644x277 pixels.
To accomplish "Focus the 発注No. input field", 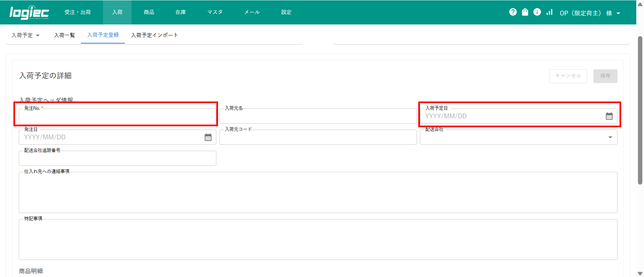I will coord(117,116).
